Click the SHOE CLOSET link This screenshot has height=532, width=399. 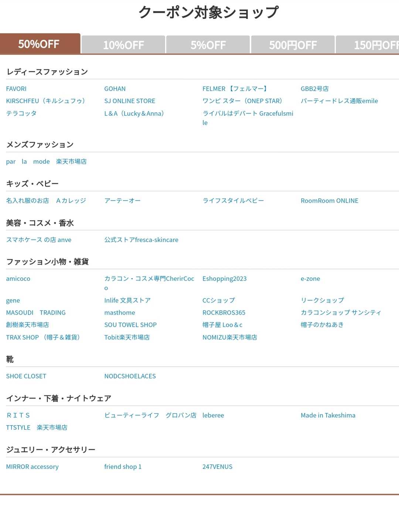(26, 376)
